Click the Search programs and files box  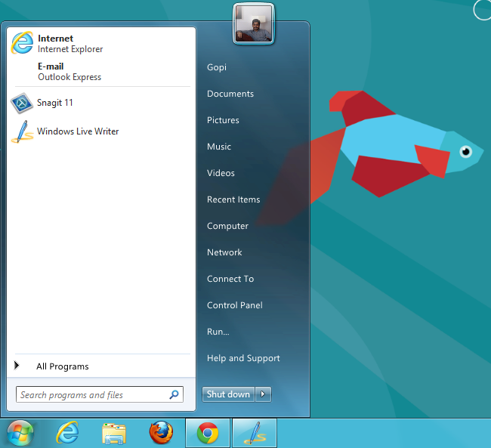click(x=91, y=394)
